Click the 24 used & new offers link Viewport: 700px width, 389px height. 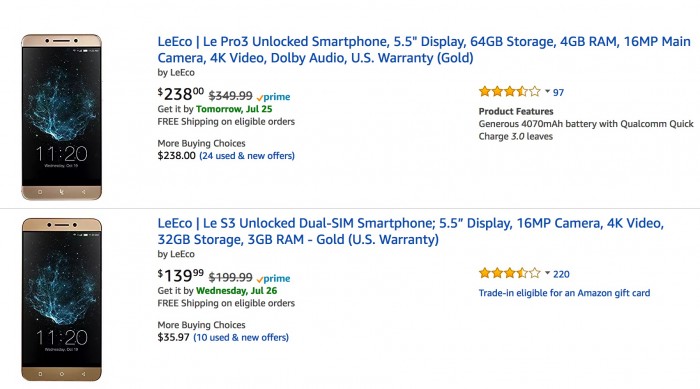(247, 156)
